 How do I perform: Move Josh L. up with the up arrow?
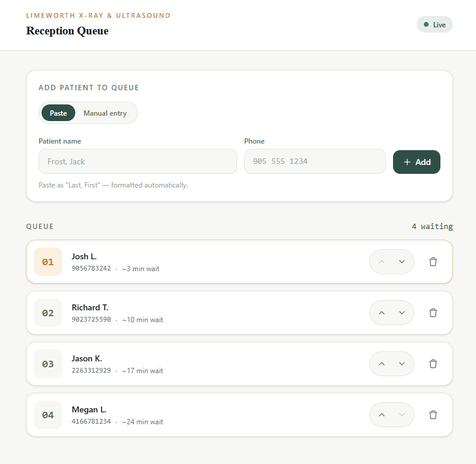(x=382, y=262)
